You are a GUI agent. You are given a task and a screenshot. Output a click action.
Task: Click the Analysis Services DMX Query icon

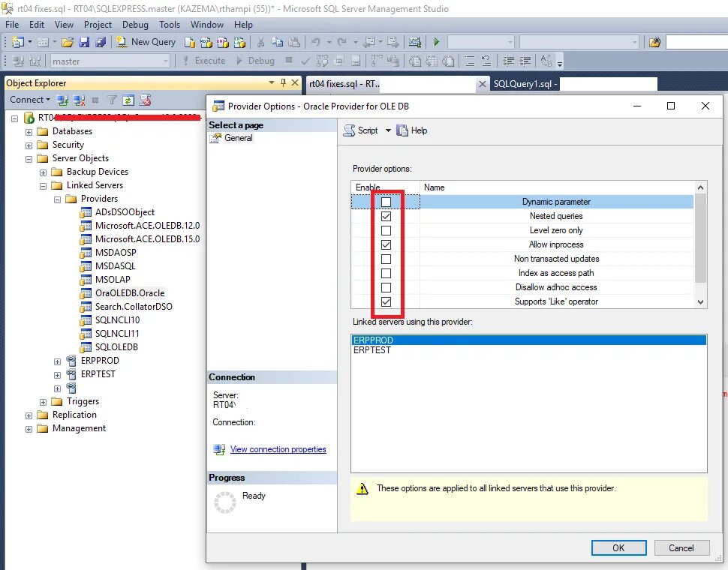223,42
